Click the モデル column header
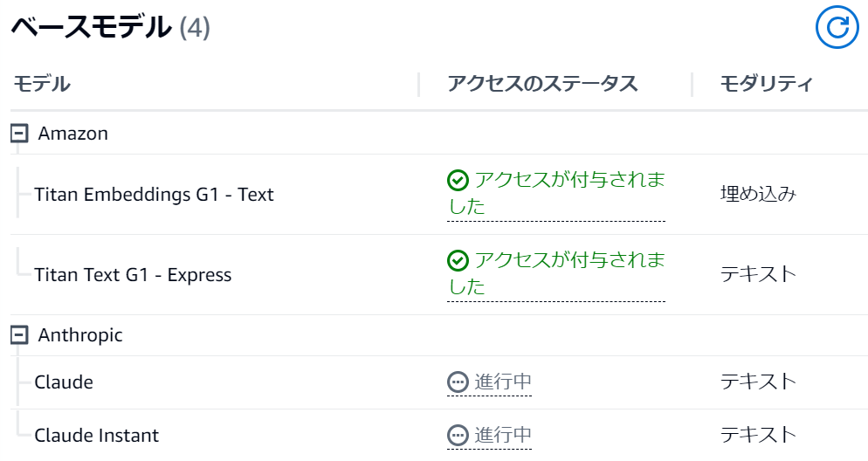This screenshot has width=868, height=461. coord(42,84)
